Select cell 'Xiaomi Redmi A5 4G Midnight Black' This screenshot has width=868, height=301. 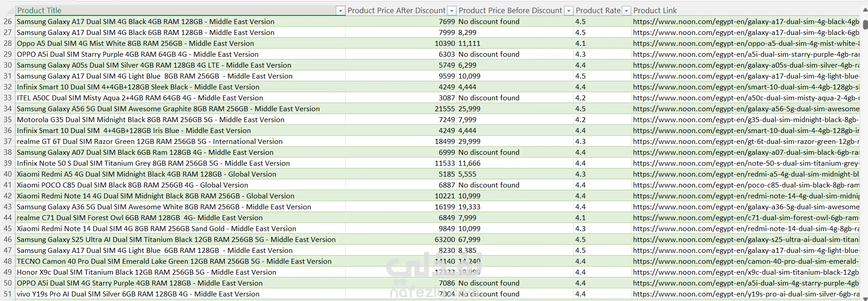[181, 174]
